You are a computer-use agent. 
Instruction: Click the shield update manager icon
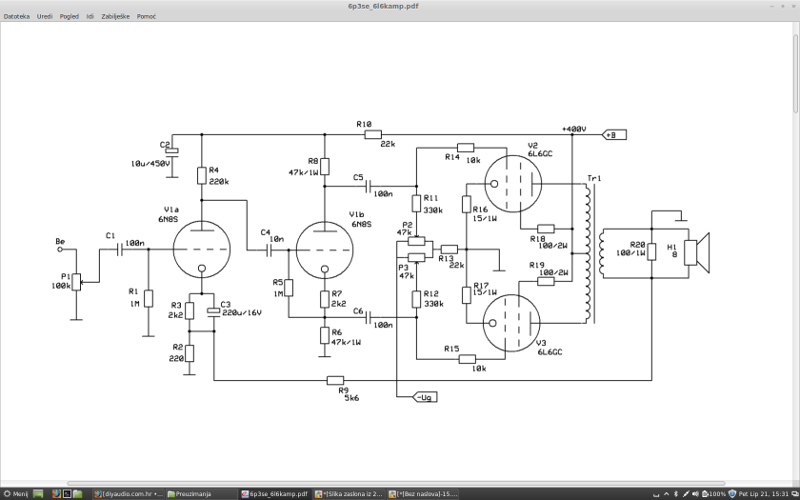coord(733,494)
